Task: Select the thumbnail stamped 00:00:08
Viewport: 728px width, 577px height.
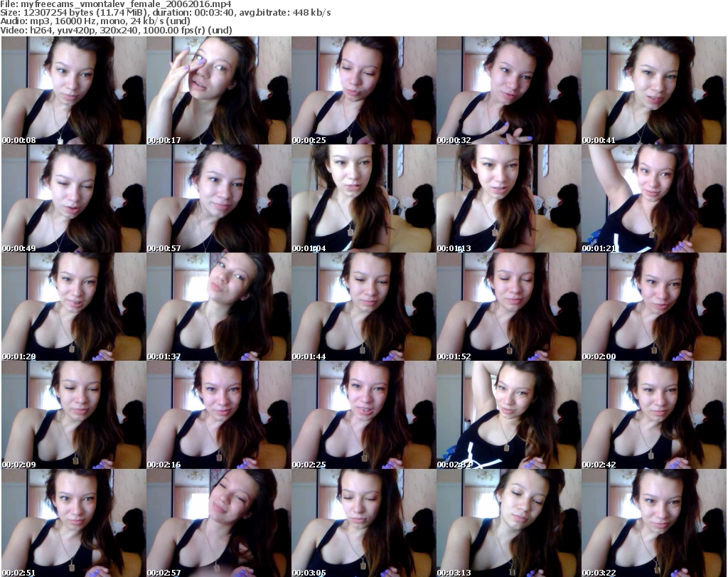Action: click(x=74, y=90)
